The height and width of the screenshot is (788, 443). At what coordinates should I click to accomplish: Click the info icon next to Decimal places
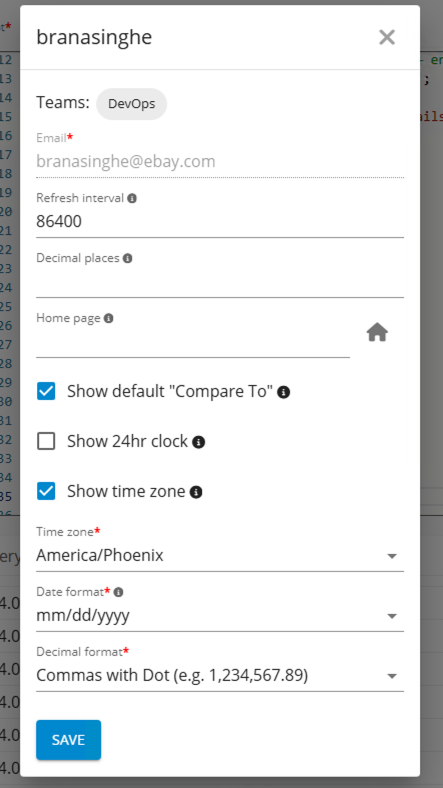pos(128,258)
